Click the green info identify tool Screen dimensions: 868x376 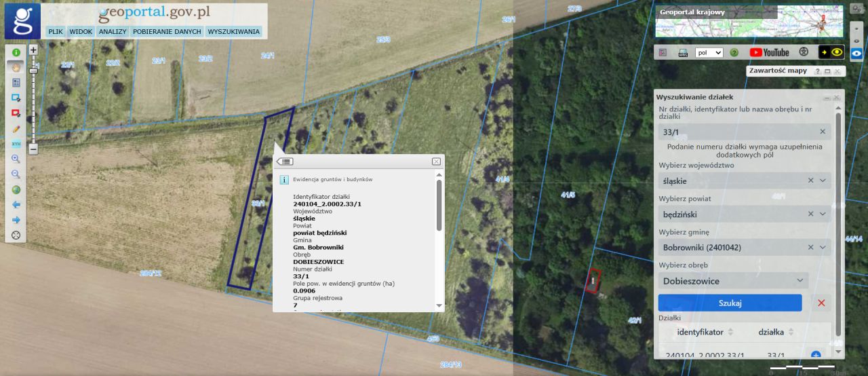[16, 52]
